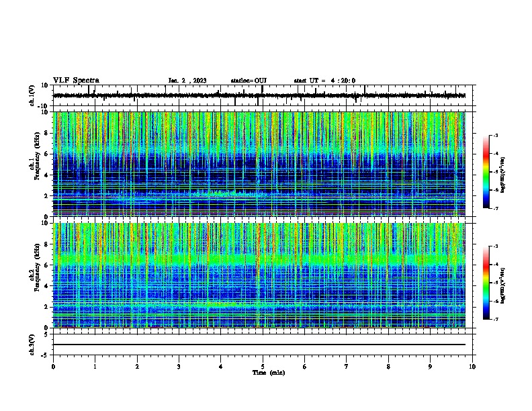Click the flat ch.3 voltage trace line
This screenshot has width=532, height=411.
259,345
